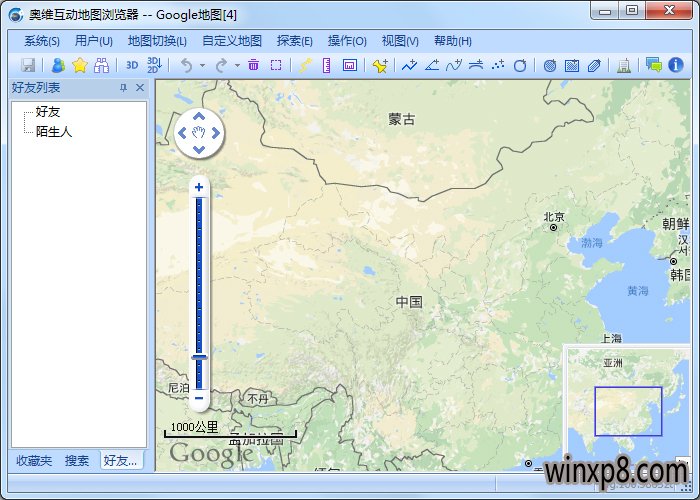Open the 操作(O) menu
This screenshot has width=700, height=500.
coord(347,41)
